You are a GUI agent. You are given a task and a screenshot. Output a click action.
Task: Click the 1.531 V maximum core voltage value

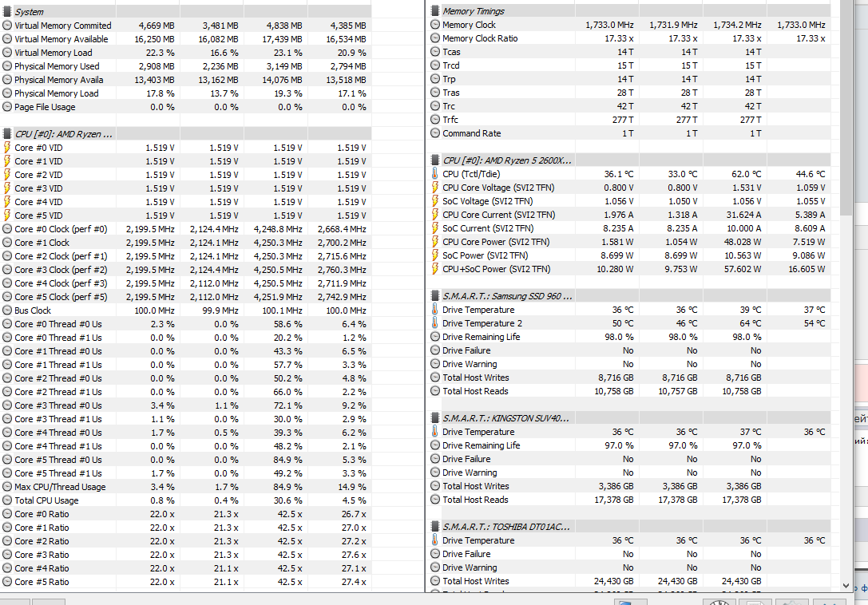(744, 188)
